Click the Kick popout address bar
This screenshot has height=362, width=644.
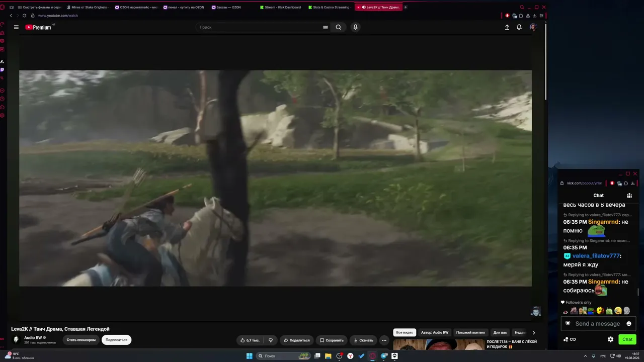coord(584,183)
